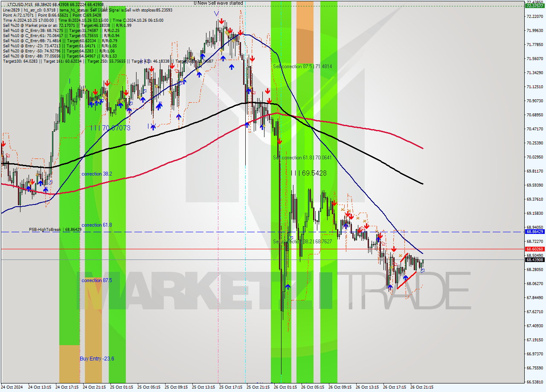Click the '26 Oct 13:15' time axis label
Screen dimensions: 546x392
pyautogui.click(x=367, y=387)
